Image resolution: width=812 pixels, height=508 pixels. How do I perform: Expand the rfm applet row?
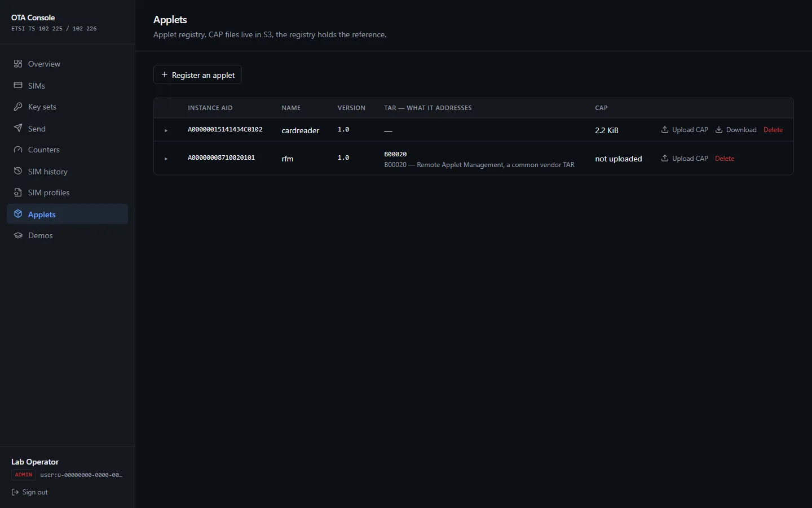point(166,159)
